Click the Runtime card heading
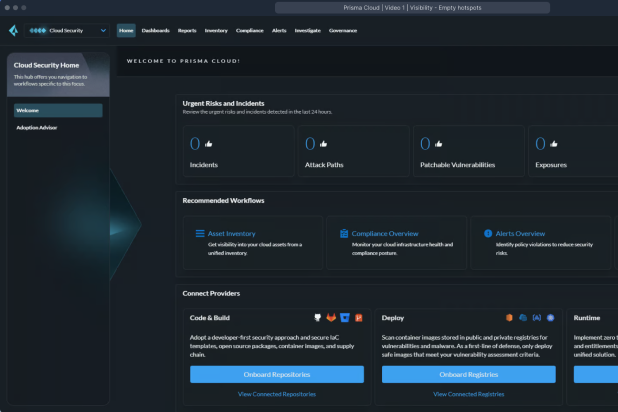The height and width of the screenshot is (412, 618). tap(587, 318)
